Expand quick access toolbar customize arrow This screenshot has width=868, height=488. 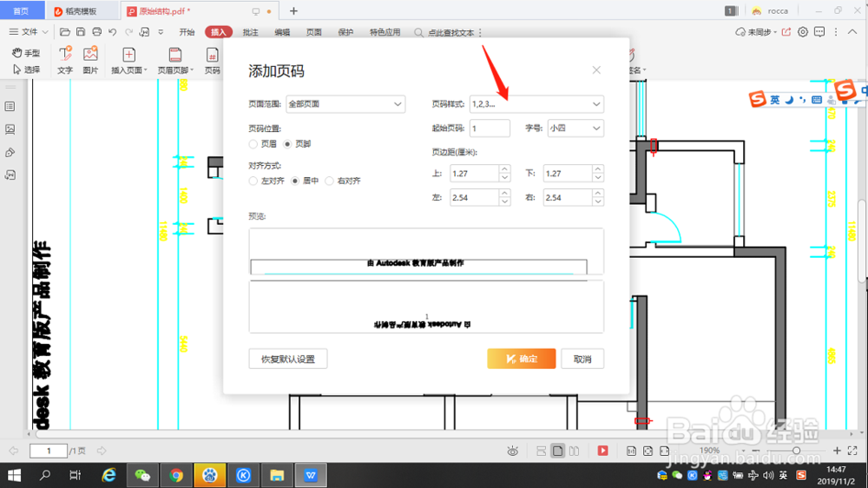coord(161,32)
